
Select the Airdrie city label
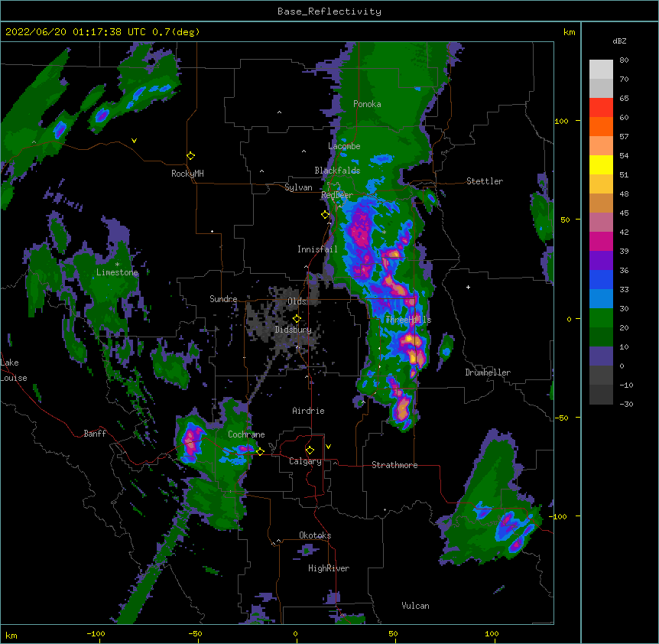[309, 411]
